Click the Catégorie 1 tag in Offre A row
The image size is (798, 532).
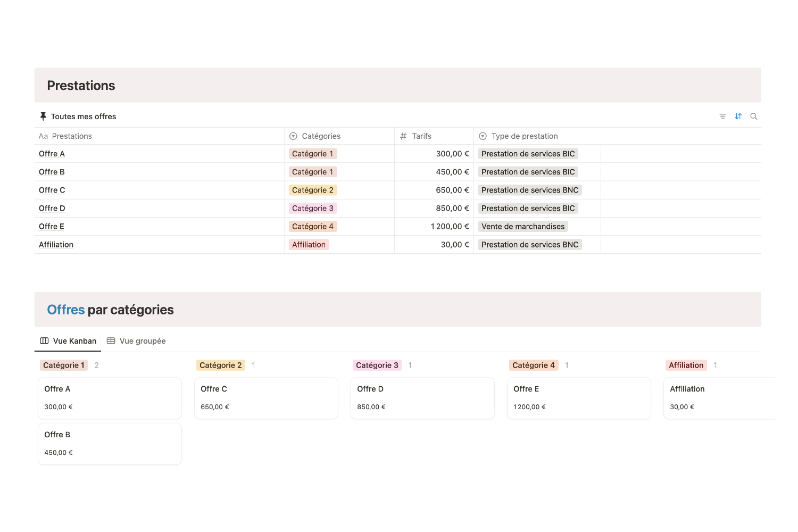(x=313, y=154)
